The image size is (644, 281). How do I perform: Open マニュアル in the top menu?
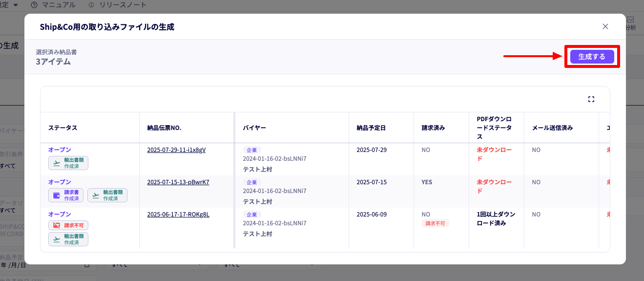pos(59,5)
